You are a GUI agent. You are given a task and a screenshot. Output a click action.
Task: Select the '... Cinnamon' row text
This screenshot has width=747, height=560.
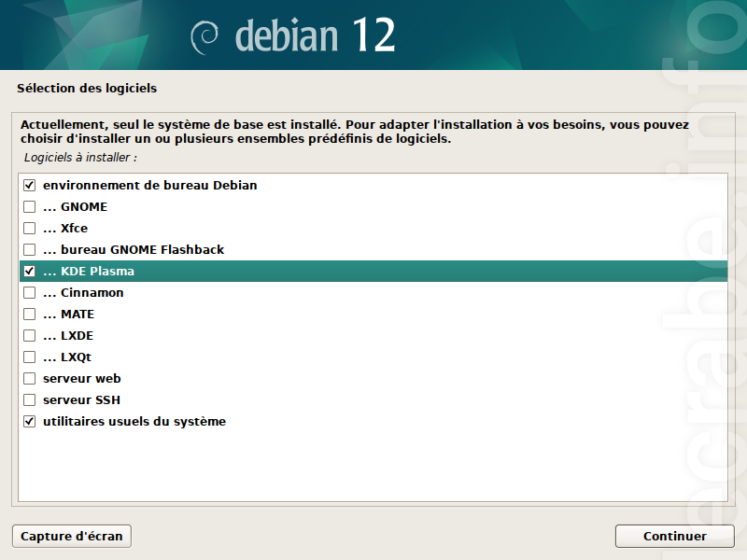click(x=83, y=292)
